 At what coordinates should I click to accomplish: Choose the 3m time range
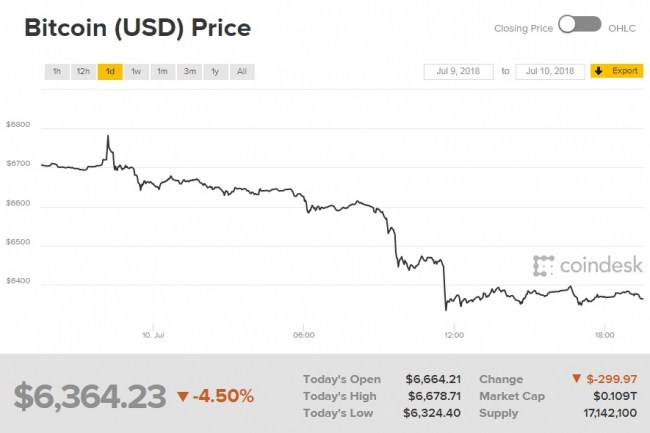pos(189,72)
